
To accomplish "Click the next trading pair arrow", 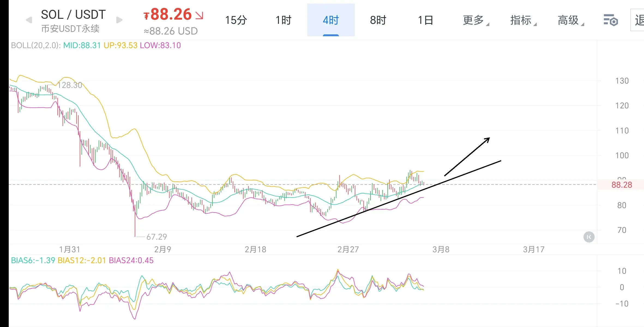I will pos(119,20).
